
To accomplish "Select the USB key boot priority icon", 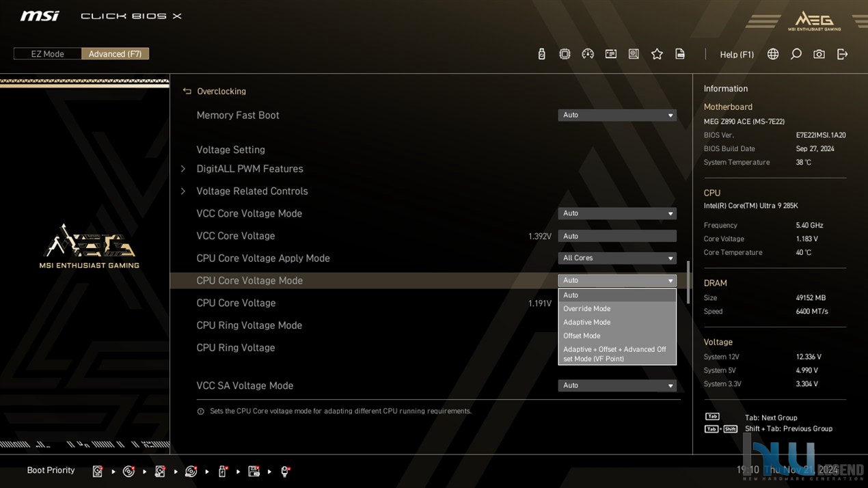I will click(x=222, y=471).
